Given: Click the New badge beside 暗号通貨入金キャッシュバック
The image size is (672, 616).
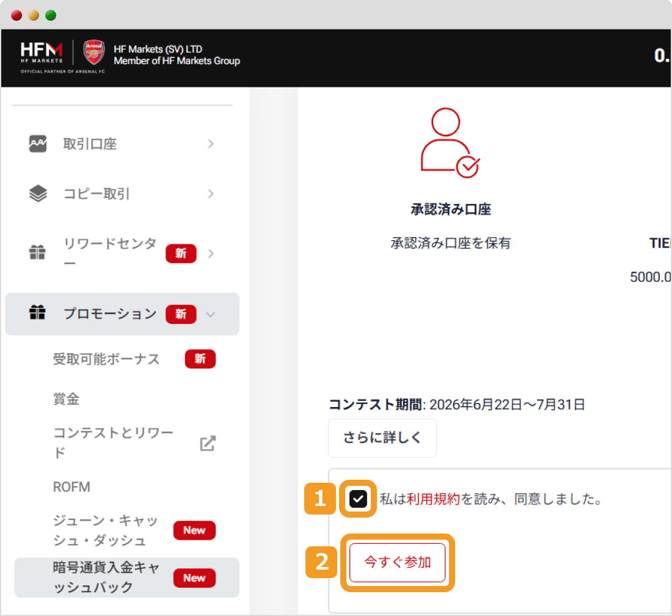Looking at the screenshot, I should click(x=194, y=578).
